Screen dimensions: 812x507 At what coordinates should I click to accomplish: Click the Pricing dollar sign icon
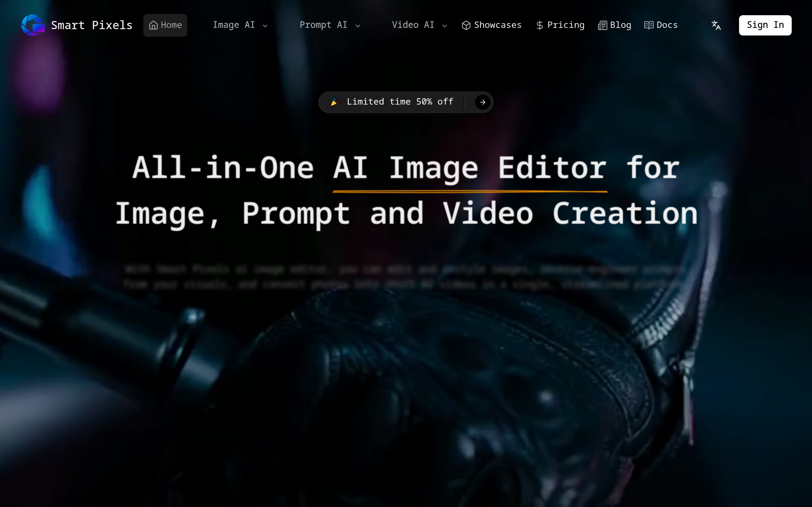[x=539, y=25]
